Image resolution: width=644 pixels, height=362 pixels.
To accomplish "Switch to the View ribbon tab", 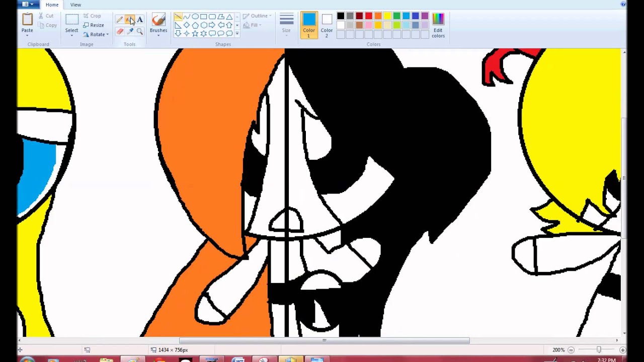I will pyautogui.click(x=75, y=5).
